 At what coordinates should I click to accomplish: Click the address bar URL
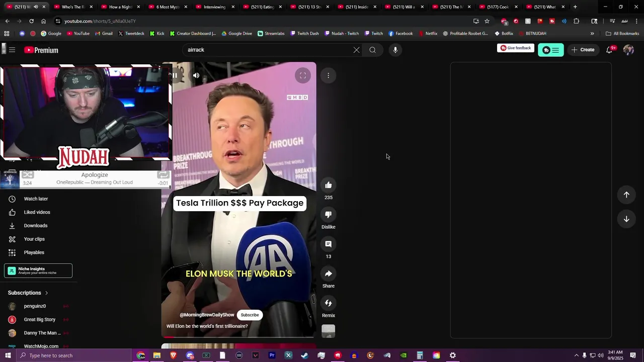[100, 21]
